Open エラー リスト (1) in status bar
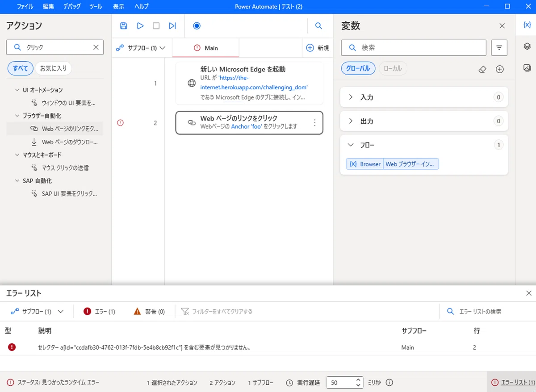This screenshot has width=536, height=392. [x=513, y=383]
